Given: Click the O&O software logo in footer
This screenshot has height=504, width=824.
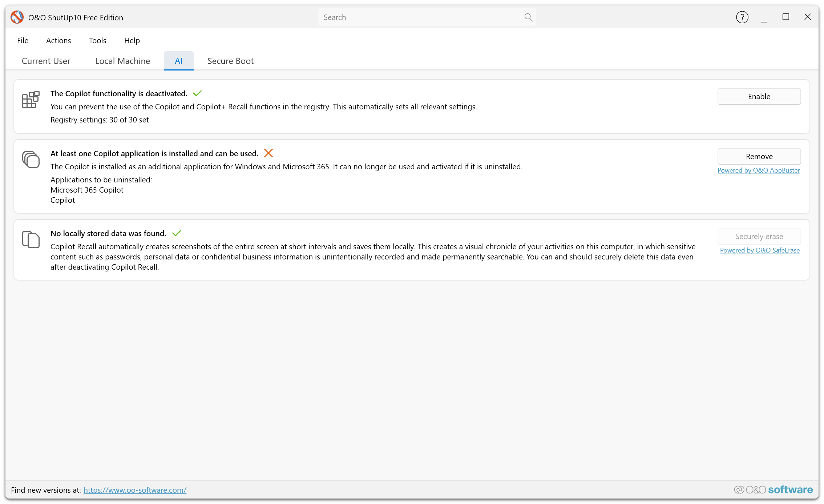Looking at the screenshot, I should (x=773, y=489).
